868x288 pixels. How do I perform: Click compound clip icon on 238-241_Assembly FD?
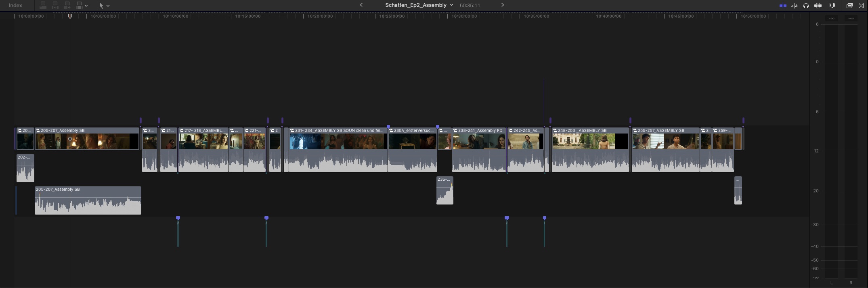tap(455, 131)
